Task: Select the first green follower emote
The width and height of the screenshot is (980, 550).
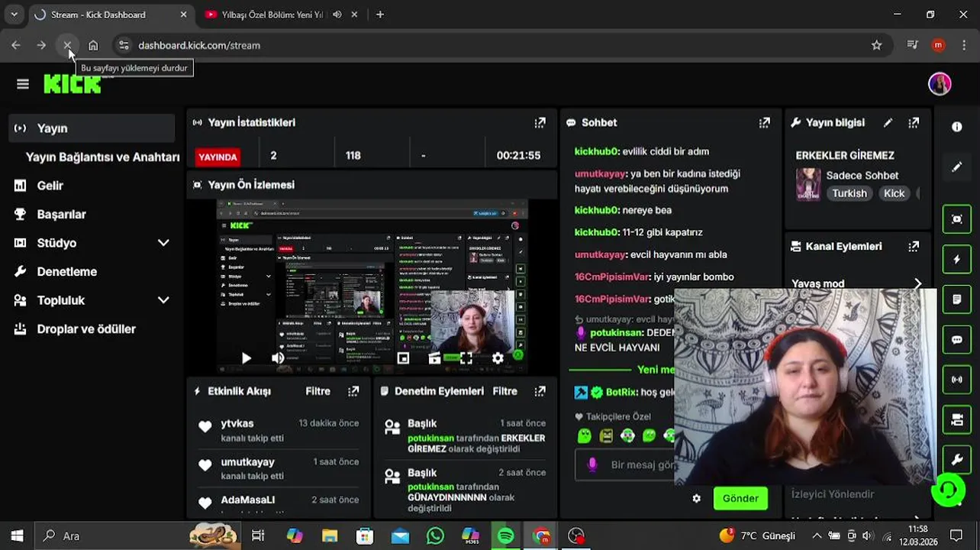Action: [x=585, y=435]
